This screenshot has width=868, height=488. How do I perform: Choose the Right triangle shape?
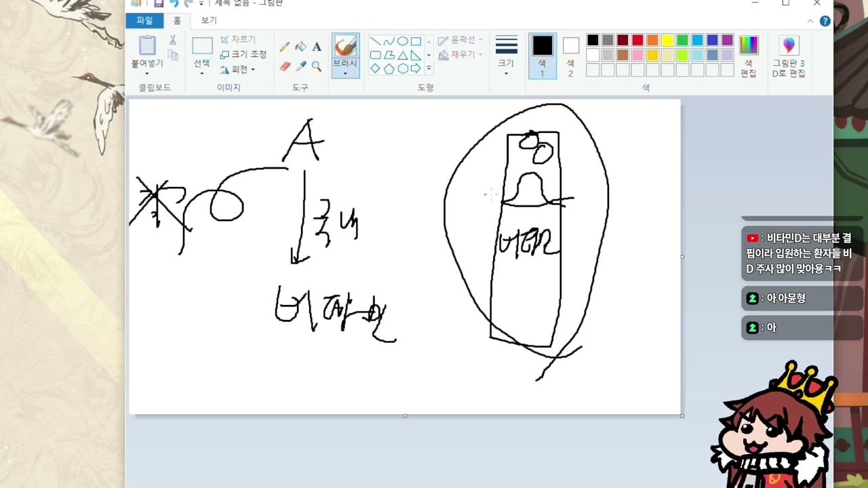(416, 55)
